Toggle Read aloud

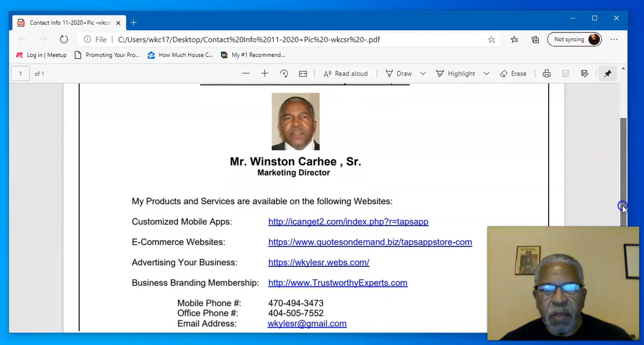coord(346,74)
